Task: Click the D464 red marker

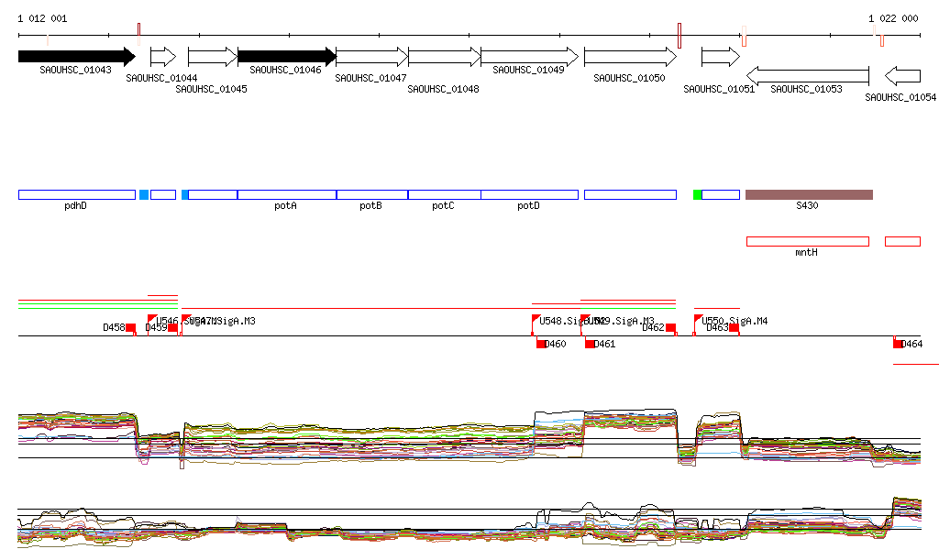Action: point(898,344)
